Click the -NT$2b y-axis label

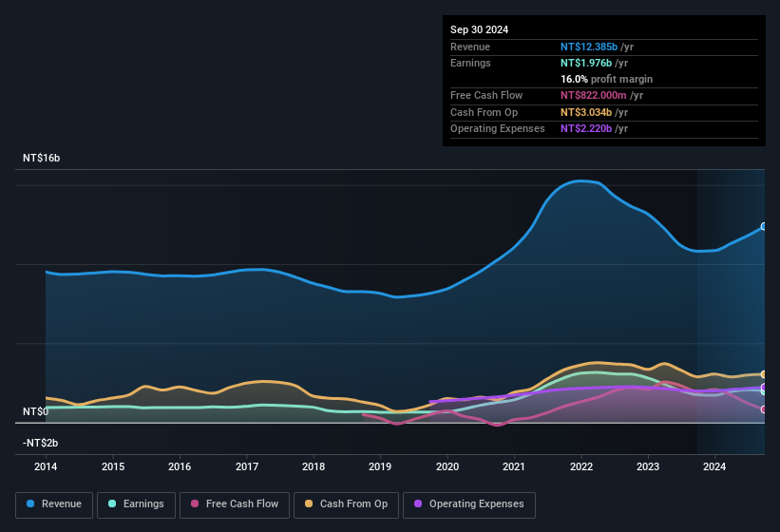[40, 443]
